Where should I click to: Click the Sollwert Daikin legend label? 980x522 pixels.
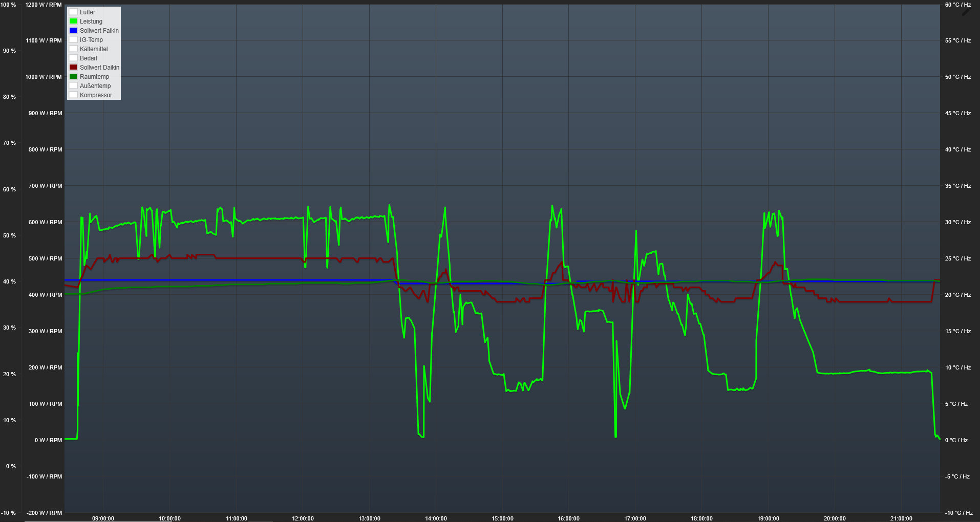[x=99, y=68]
